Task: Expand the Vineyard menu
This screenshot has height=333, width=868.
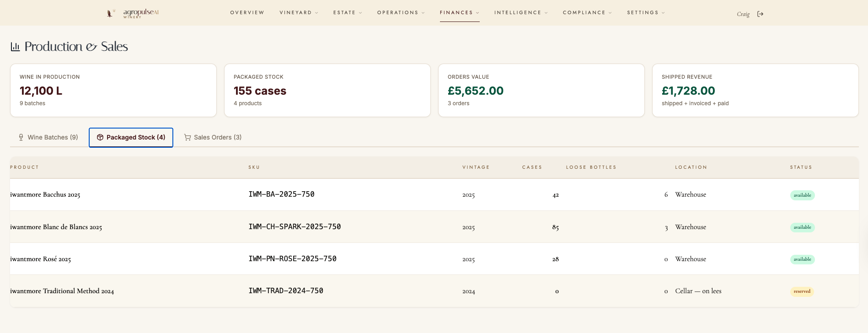Action: point(299,13)
